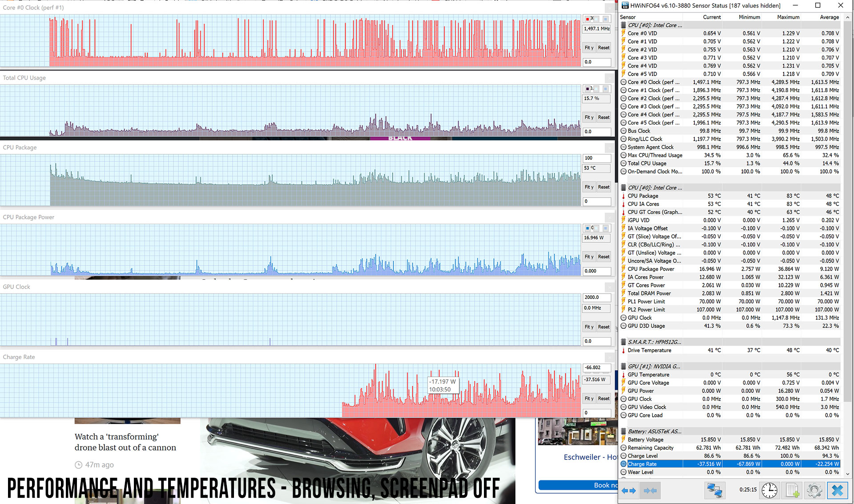Click the 'Maximum' column header

point(788,17)
